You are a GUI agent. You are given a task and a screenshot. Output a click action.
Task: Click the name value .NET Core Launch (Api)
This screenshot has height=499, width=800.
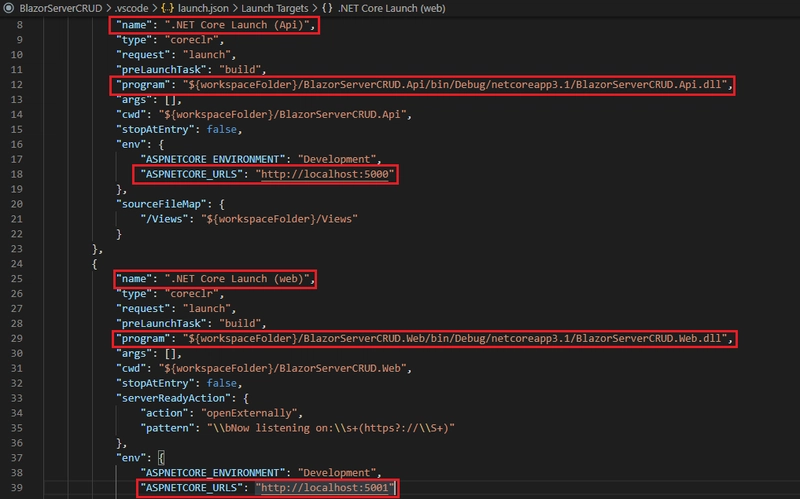pyautogui.click(x=237, y=25)
